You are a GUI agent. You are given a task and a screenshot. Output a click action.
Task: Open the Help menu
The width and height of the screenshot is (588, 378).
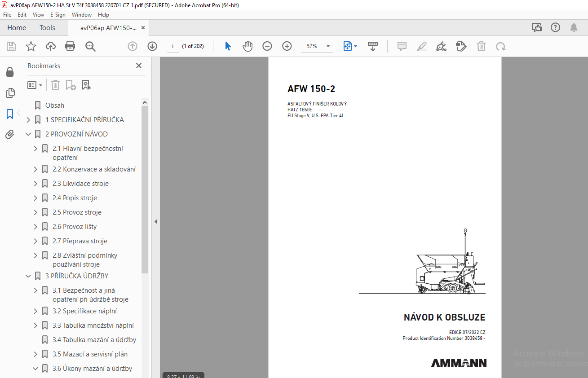point(103,15)
